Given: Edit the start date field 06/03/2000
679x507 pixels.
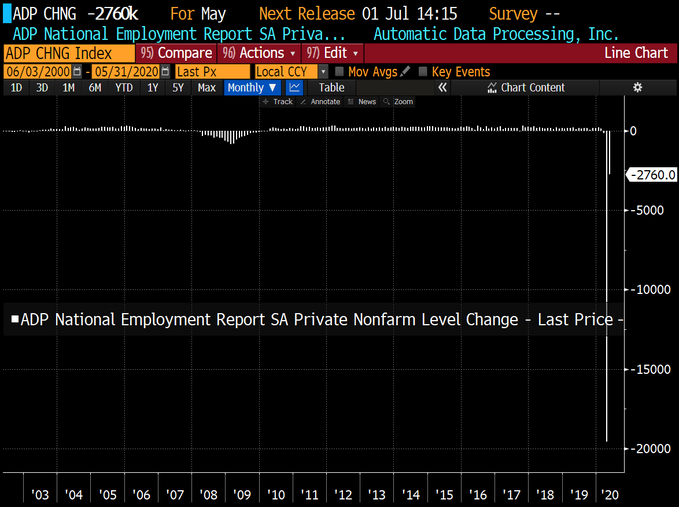Looking at the screenshot, I should [x=38, y=71].
